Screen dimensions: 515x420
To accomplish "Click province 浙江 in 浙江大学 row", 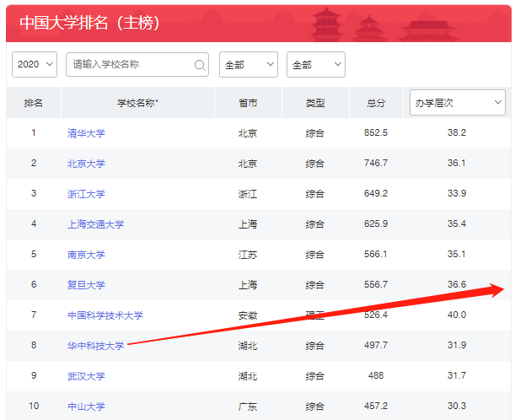I will pyautogui.click(x=248, y=194).
